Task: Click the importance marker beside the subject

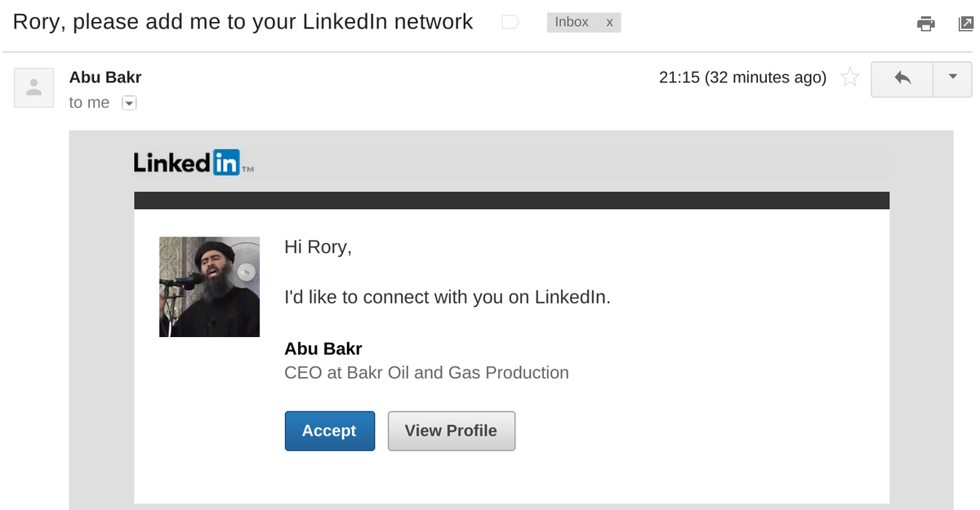Action: click(x=510, y=23)
